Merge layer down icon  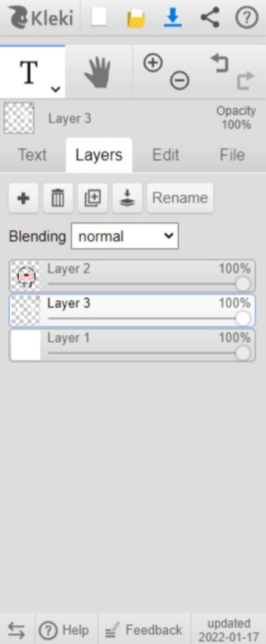click(x=127, y=198)
